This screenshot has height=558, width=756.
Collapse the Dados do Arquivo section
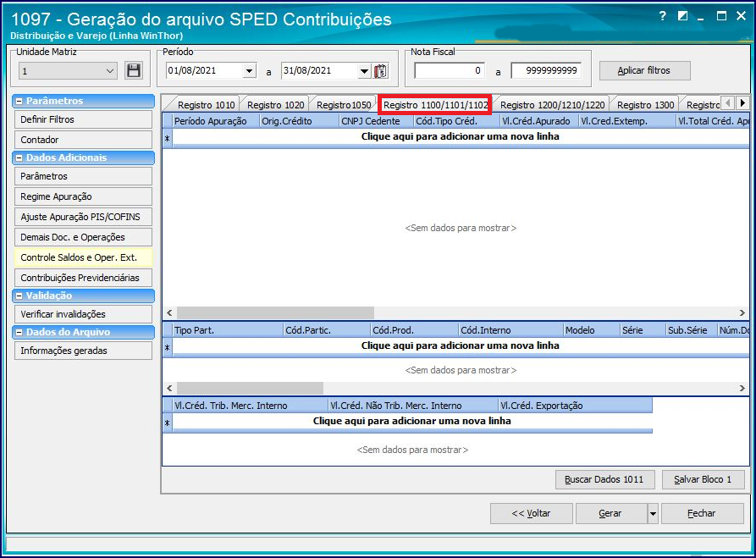click(19, 332)
